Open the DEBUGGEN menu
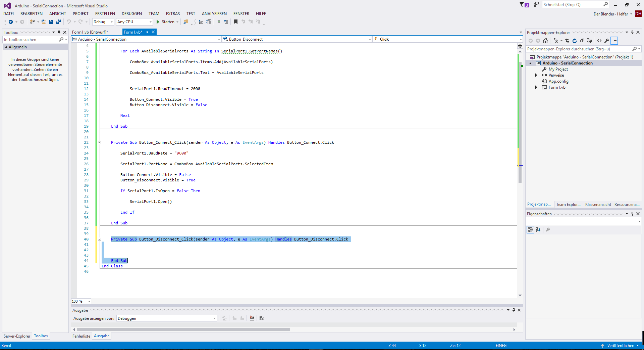644x350 pixels. (132, 13)
